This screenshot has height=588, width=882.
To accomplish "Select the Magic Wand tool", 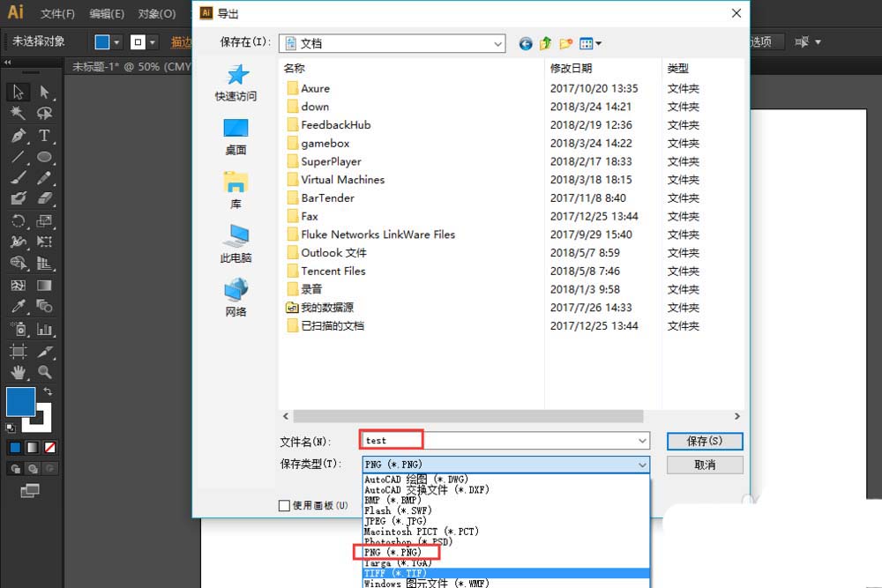I will pyautogui.click(x=18, y=113).
